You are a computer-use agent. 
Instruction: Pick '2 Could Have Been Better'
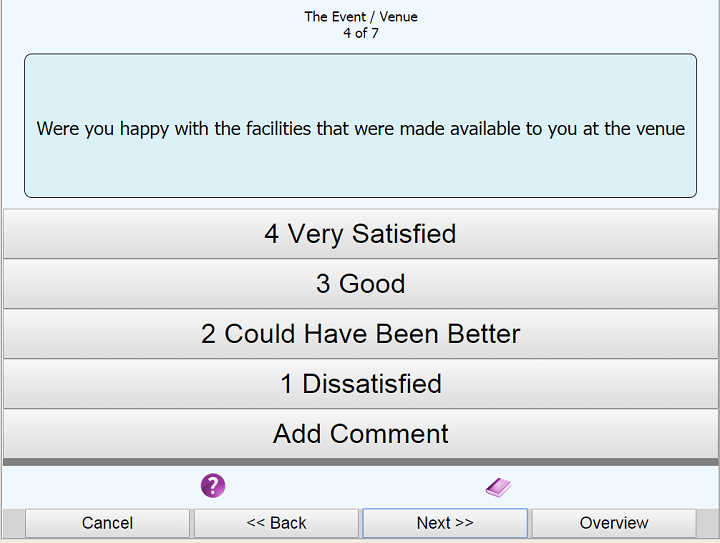pos(360,334)
